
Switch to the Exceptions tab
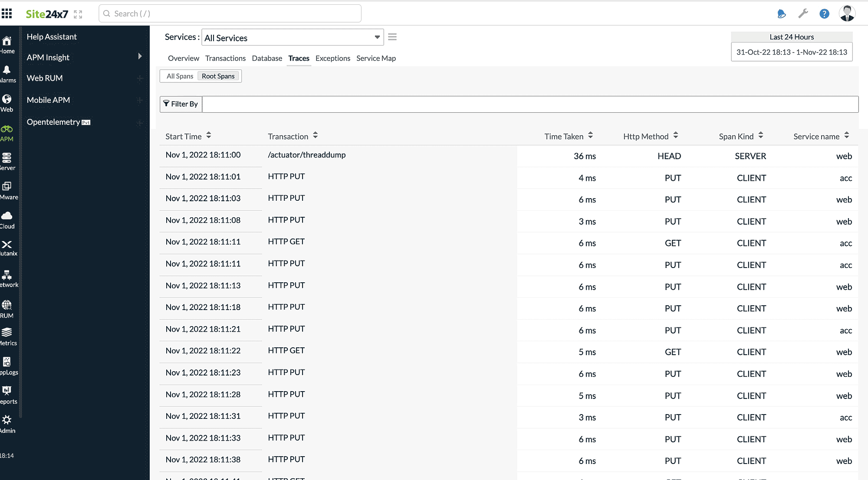(332, 58)
